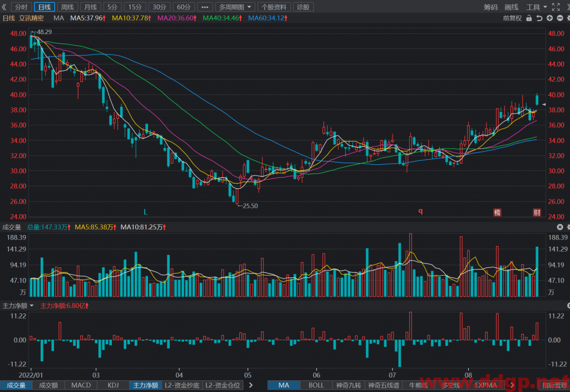Select 牛熊线 indicator tab

point(419,385)
